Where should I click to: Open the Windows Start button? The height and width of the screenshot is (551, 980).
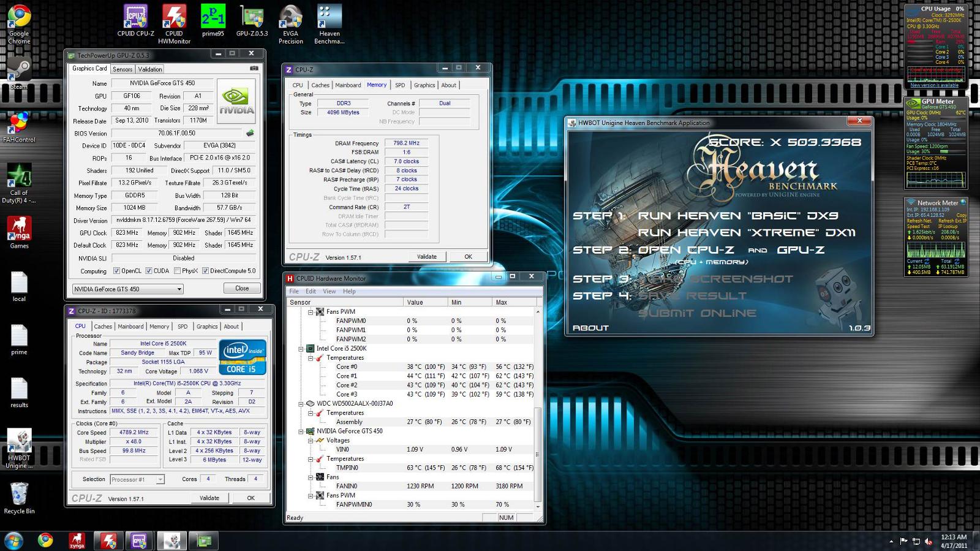[13, 541]
